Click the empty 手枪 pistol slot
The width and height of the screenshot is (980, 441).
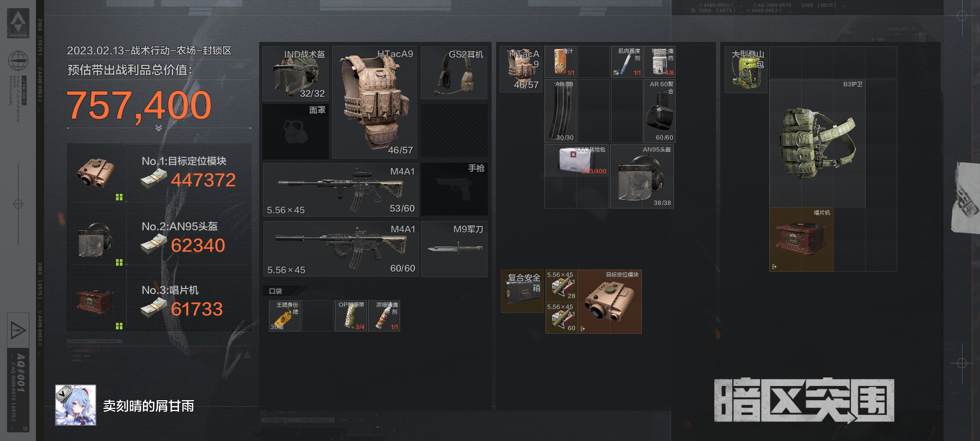point(454,189)
